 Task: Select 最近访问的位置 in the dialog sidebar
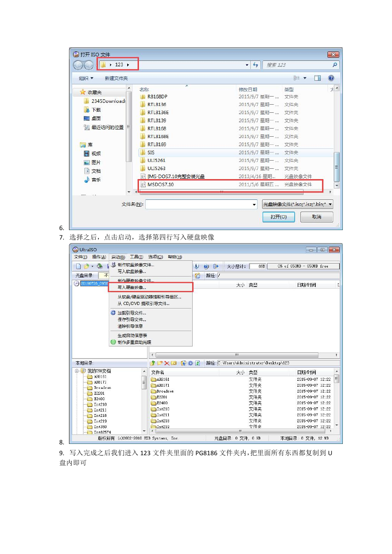103,128
